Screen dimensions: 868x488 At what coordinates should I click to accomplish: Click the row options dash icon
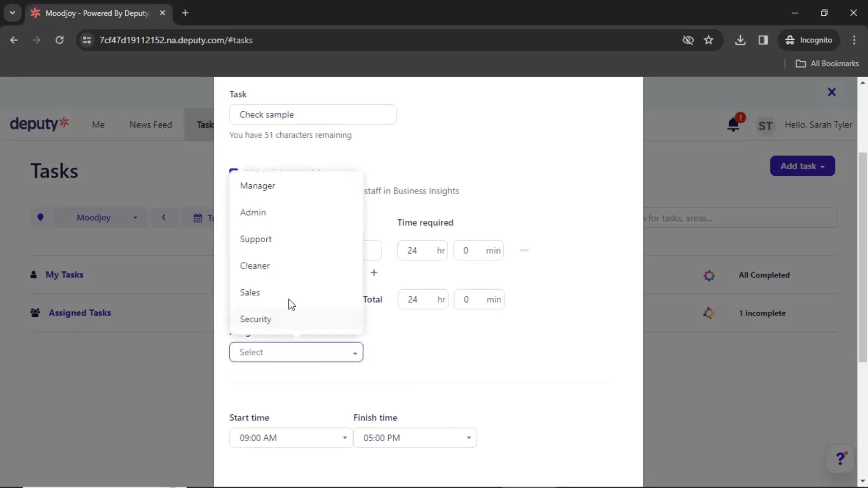click(524, 250)
